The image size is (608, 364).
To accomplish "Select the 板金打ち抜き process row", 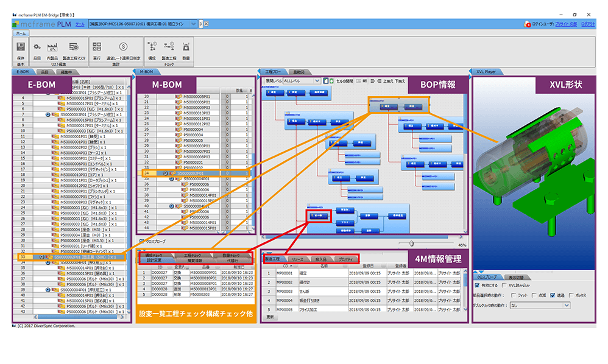I will (x=362, y=301).
